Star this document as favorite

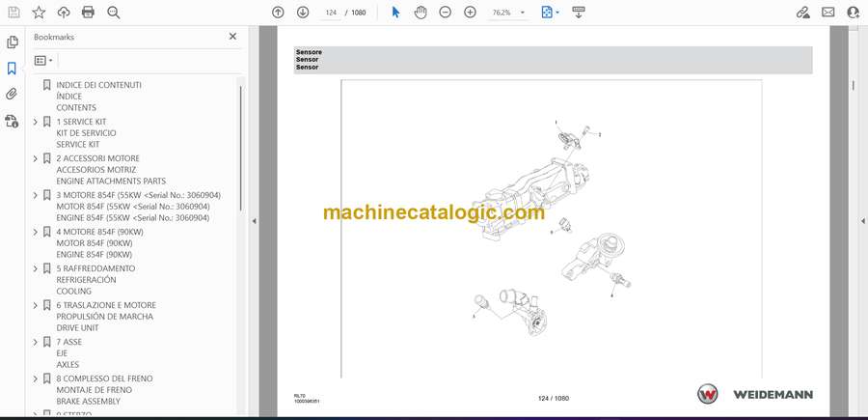[x=39, y=13]
